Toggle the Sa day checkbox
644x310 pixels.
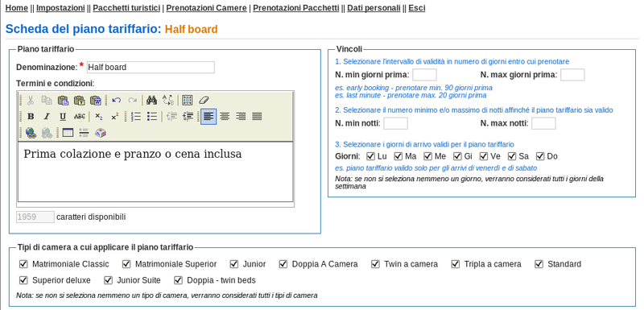[x=512, y=156]
